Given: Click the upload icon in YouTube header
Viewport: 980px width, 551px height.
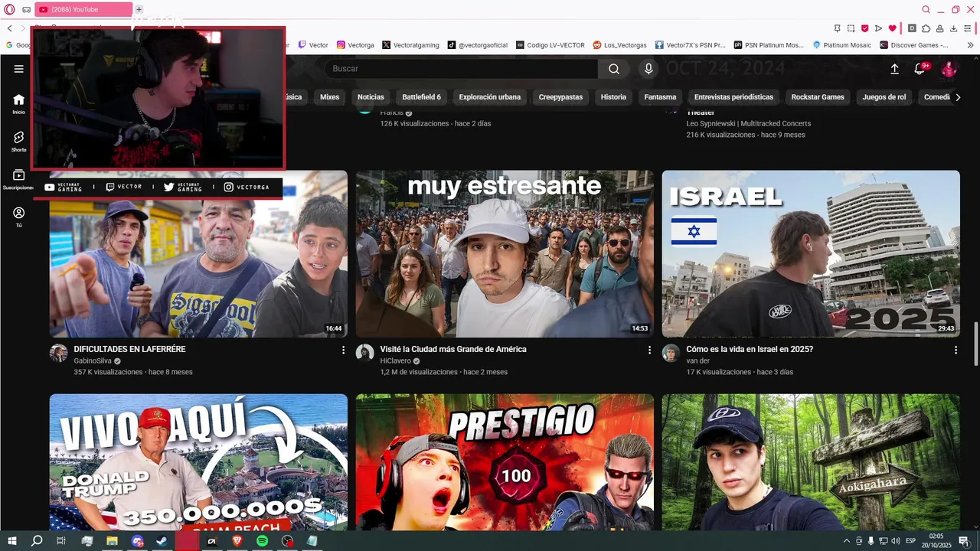Looking at the screenshot, I should coord(894,69).
